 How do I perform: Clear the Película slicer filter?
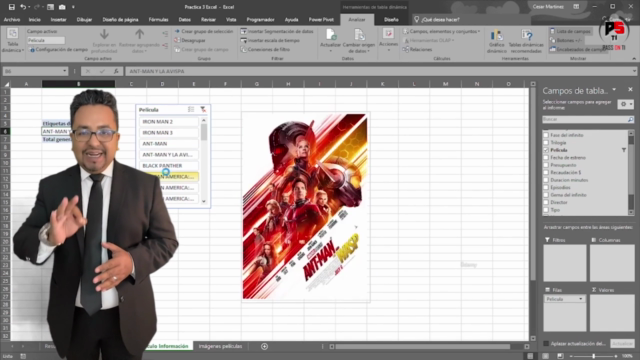point(203,109)
